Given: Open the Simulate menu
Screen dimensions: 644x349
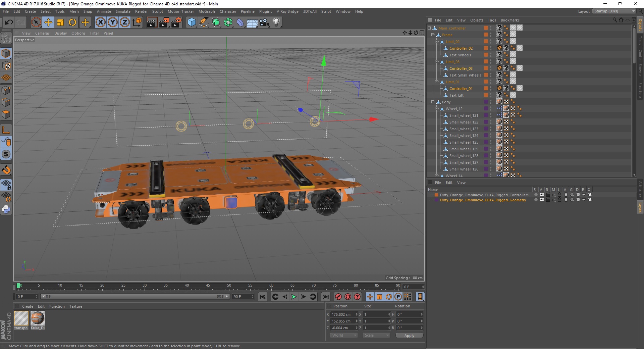Looking at the screenshot, I should (x=123, y=11).
